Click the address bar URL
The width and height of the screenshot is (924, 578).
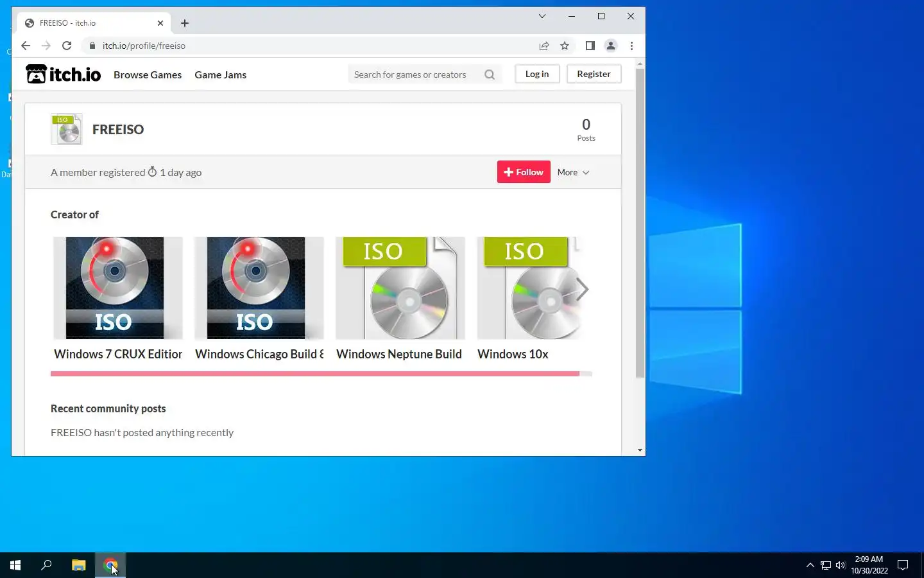[x=144, y=46]
